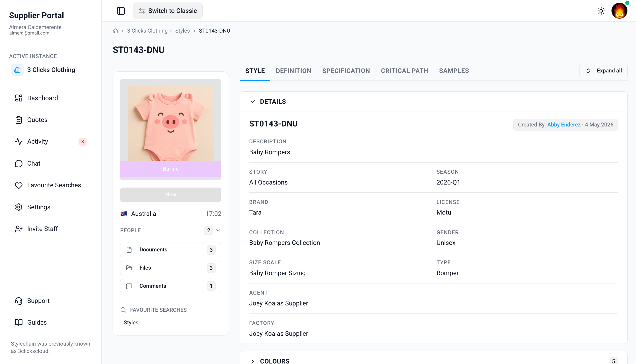Open the Comments row
636x364 pixels.
(171, 286)
